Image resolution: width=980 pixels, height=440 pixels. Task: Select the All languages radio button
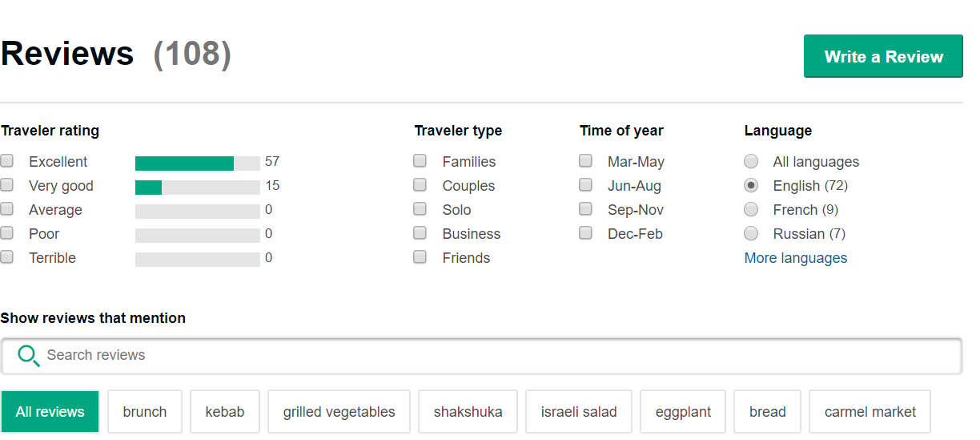[x=751, y=161]
